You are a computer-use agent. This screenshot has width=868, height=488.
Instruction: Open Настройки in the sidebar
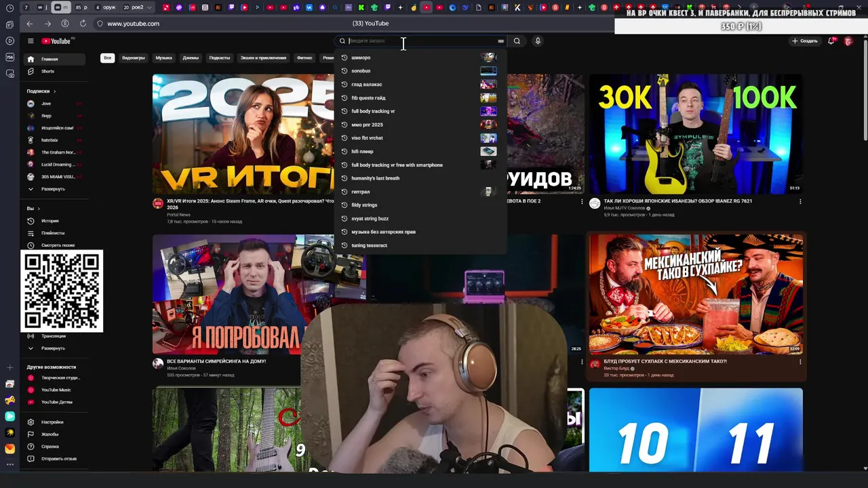(x=55, y=422)
